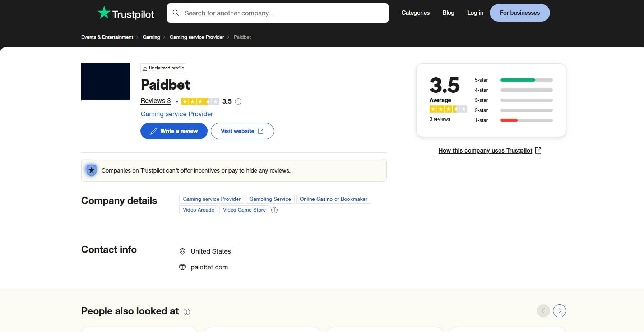Open the Blog menu item
The width and height of the screenshot is (644, 332).
click(x=448, y=13)
